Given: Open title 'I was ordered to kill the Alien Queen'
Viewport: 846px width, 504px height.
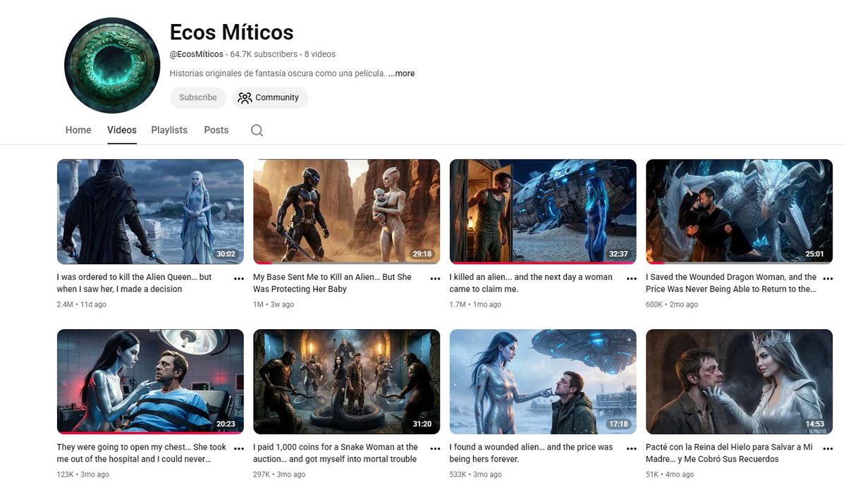Looking at the screenshot, I should tap(134, 283).
